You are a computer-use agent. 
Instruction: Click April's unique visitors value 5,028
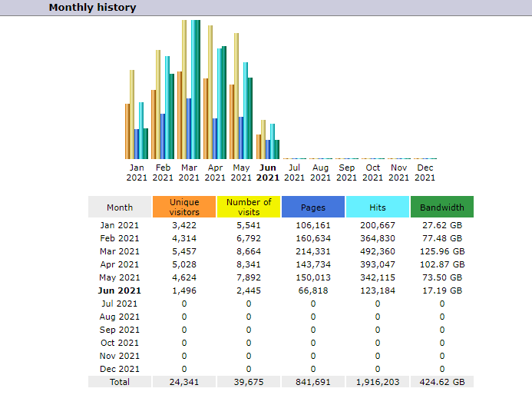pos(184,264)
